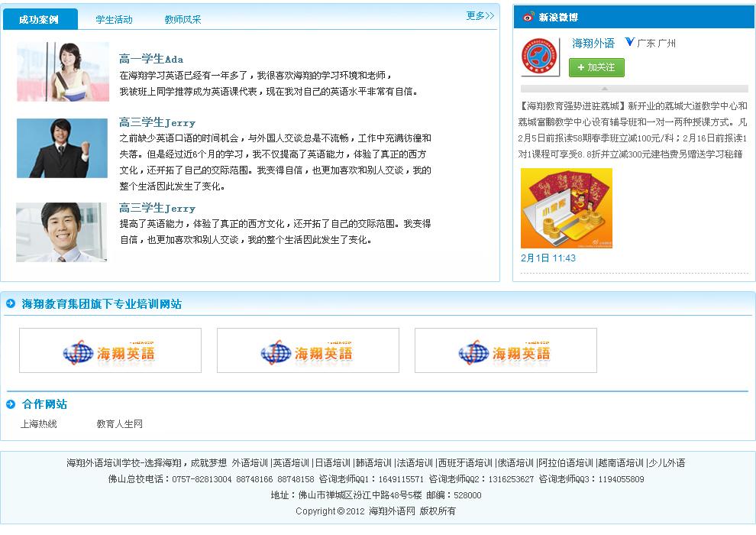Image resolution: width=756 pixels, height=535 pixels.
Task: Click the arrow icon beside 合作网站
Action: point(11,404)
